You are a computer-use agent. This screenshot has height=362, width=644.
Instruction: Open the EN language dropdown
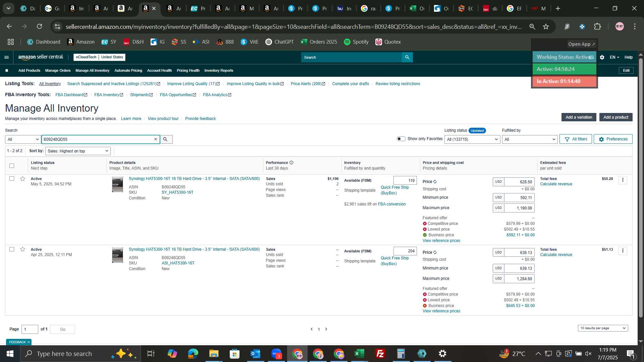(614, 57)
